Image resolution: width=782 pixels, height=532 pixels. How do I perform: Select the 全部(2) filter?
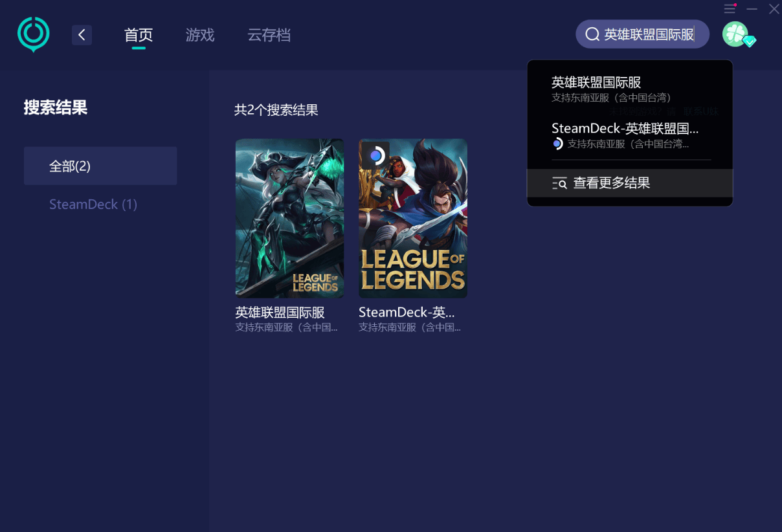pyautogui.click(x=100, y=166)
